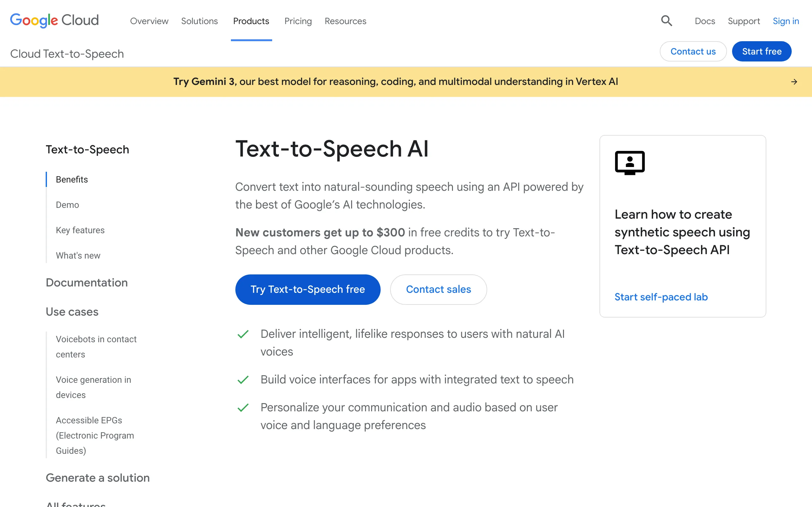Click Sign in at top right
Image resolution: width=812 pixels, height=507 pixels.
[786, 21]
